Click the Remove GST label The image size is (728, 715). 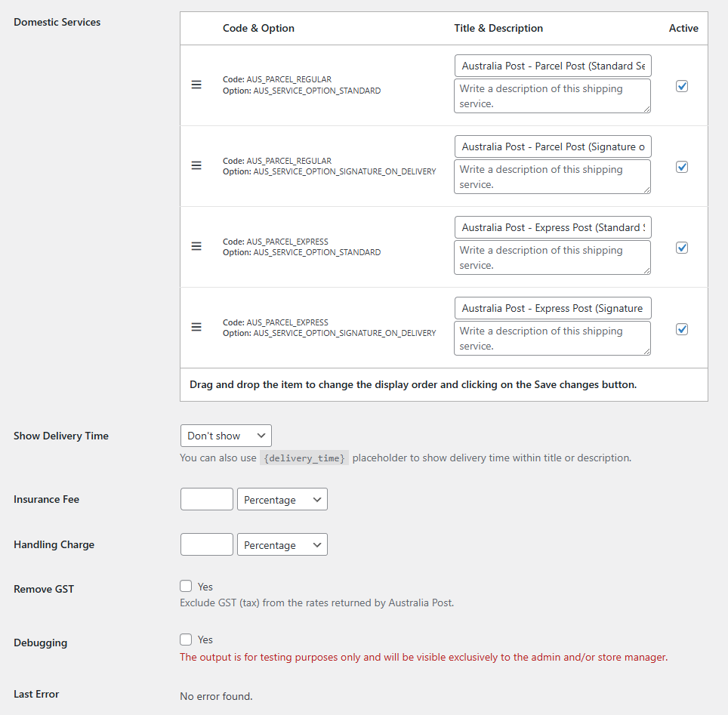(44, 589)
